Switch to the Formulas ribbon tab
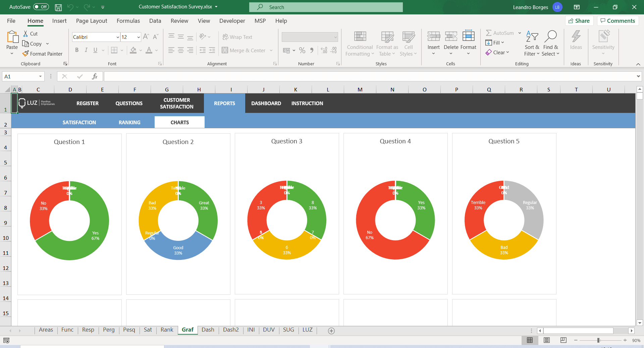Image resolution: width=644 pixels, height=348 pixels. (x=128, y=21)
